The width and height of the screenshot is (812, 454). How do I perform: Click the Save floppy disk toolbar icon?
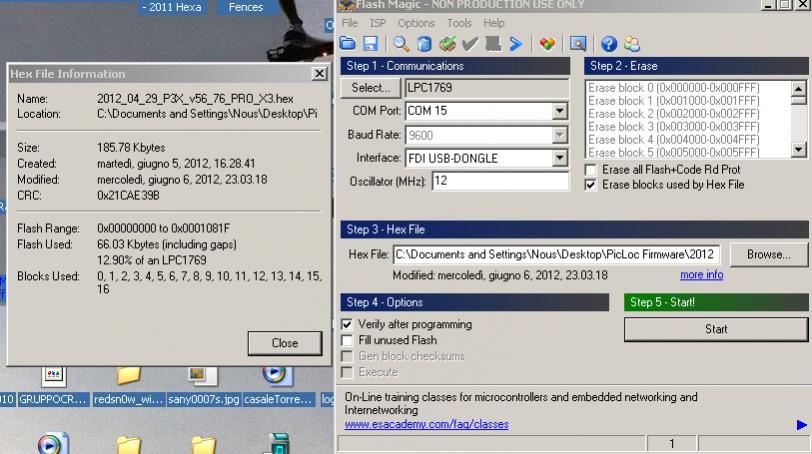pos(369,43)
